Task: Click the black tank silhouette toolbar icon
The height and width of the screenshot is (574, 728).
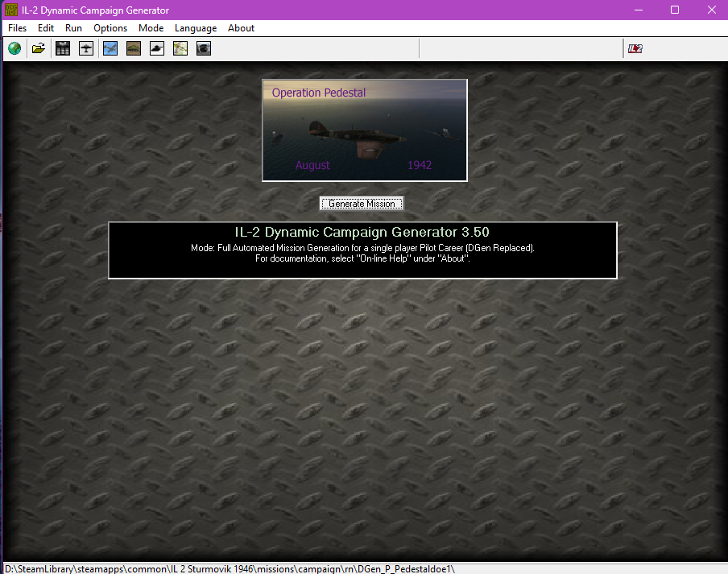Action: coord(157,48)
